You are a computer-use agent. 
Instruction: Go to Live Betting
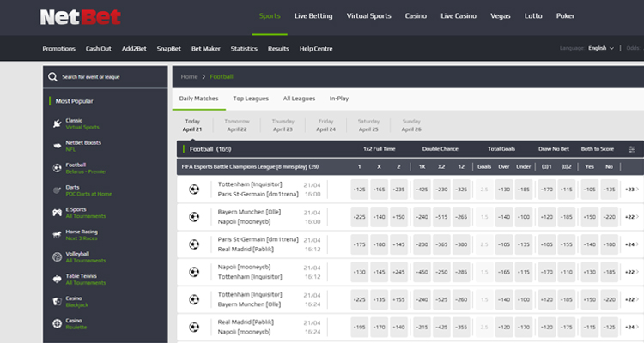pyautogui.click(x=313, y=16)
